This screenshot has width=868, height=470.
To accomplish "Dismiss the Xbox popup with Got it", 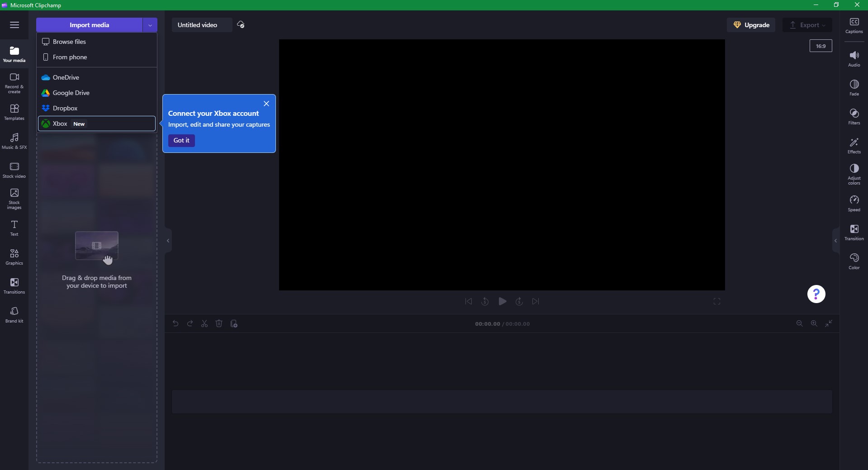I will pos(181,140).
